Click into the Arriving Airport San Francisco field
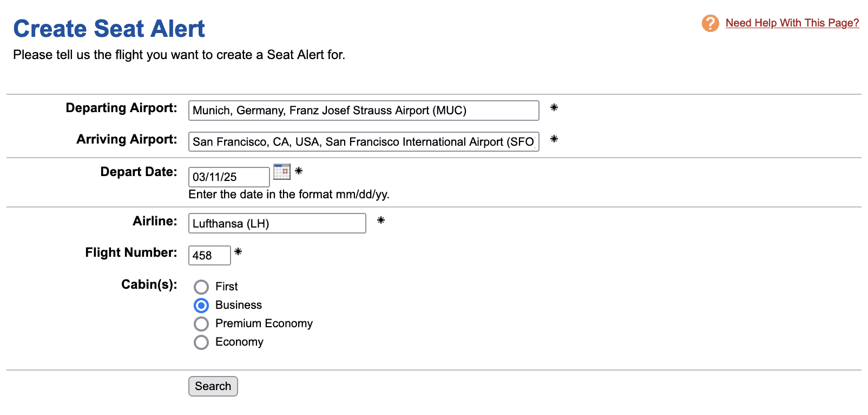Viewport: 868px width, 415px height. [363, 142]
